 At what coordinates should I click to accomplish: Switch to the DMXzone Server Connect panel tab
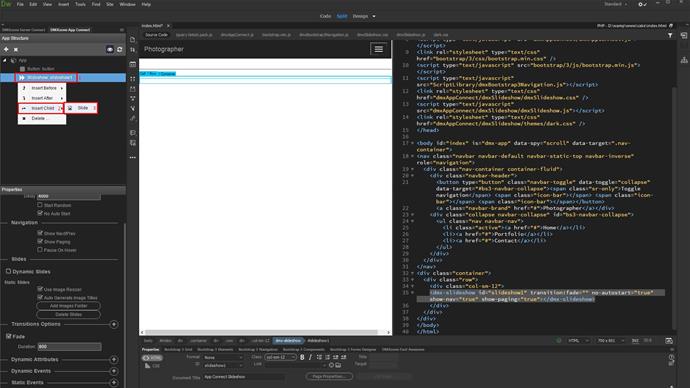(x=24, y=30)
